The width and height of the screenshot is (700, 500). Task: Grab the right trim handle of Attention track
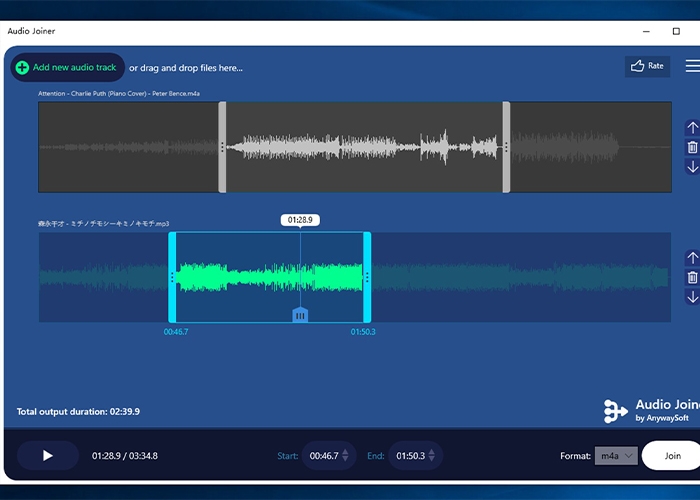pyautogui.click(x=506, y=147)
